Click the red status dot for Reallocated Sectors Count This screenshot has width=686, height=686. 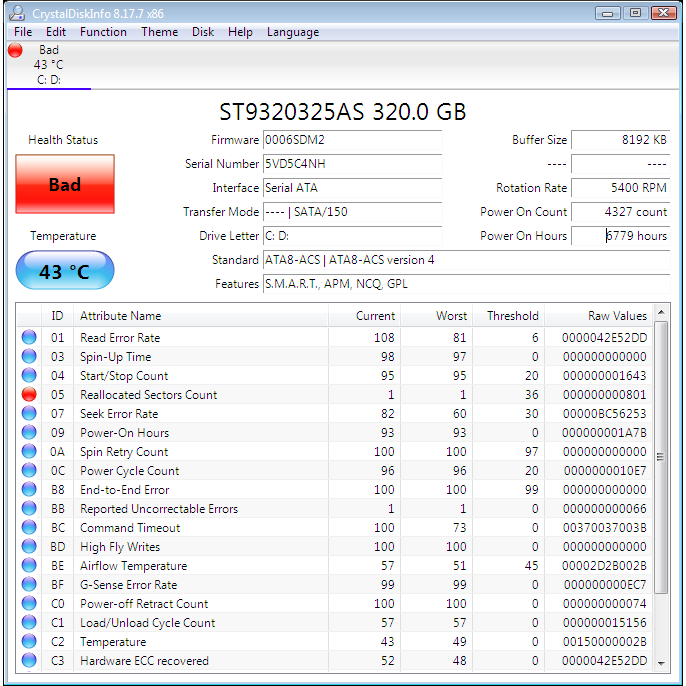pos(29,394)
